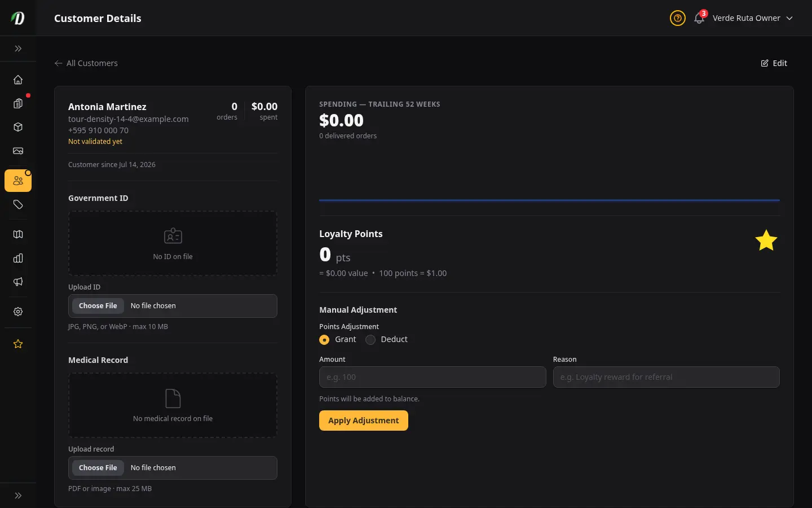The height and width of the screenshot is (508, 812).
Task: Click 'Customer since Jul 14, 2026'
Action: [x=112, y=165]
